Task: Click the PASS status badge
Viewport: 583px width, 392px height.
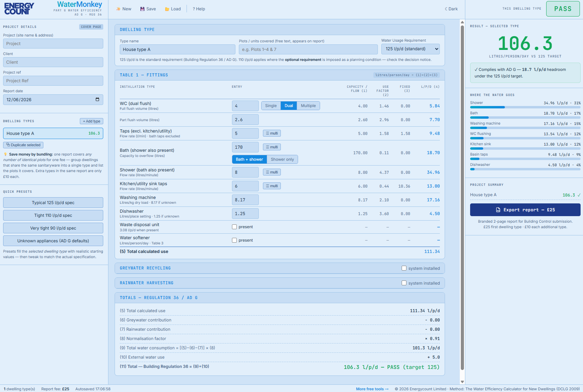Action: (563, 9)
